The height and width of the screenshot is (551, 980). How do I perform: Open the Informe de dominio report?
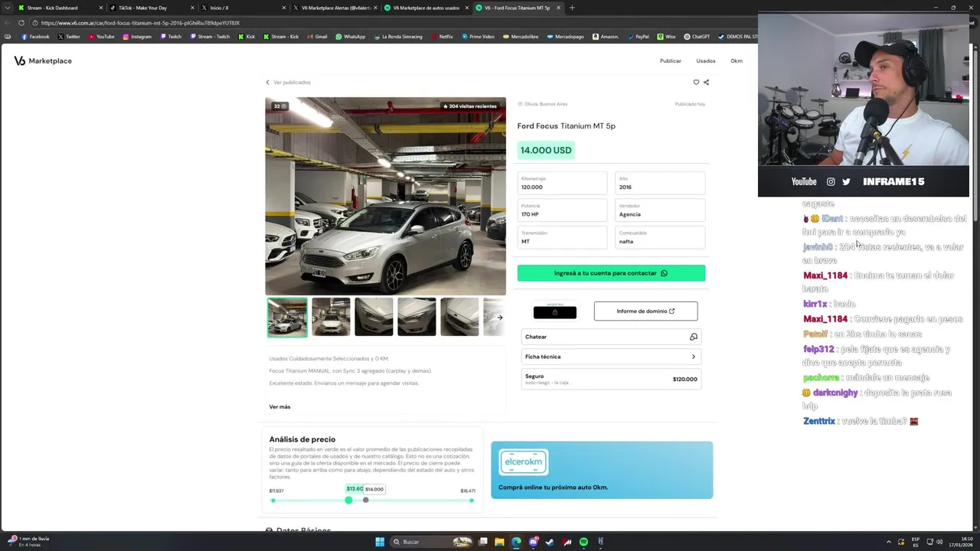(645, 311)
